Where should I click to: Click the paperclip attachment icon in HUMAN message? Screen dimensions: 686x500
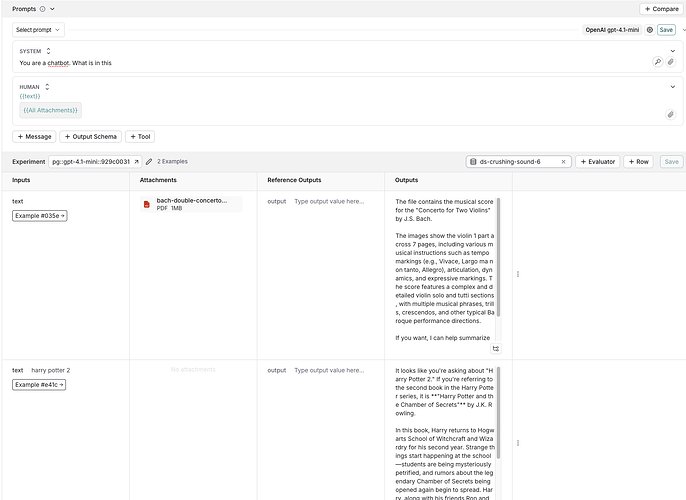click(x=670, y=115)
